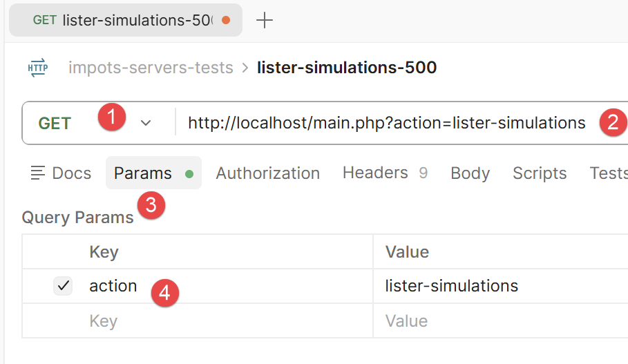Switch to the Body tab
The width and height of the screenshot is (628, 364).
click(470, 173)
